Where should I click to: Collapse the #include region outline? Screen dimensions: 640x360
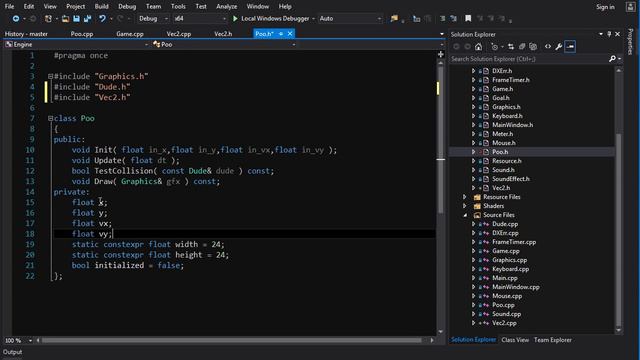click(50, 76)
